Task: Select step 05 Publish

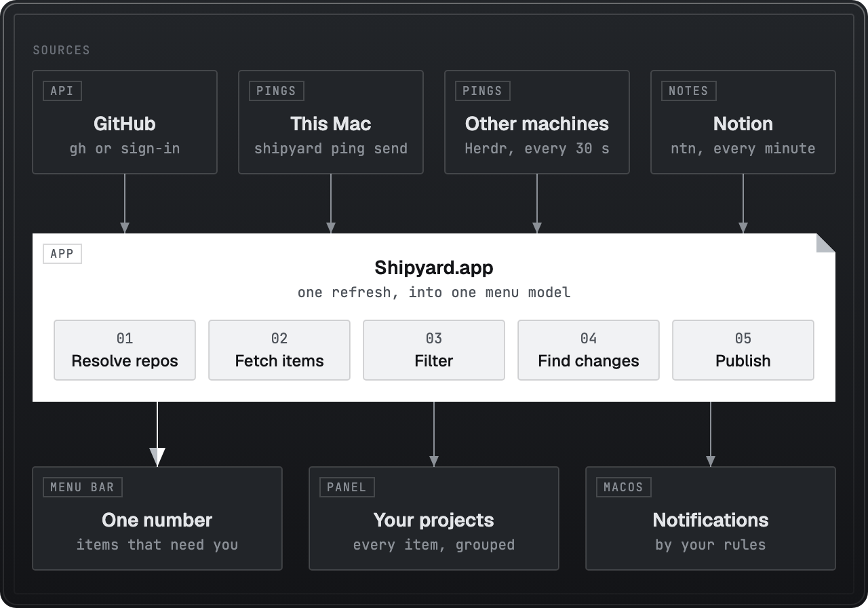Action: 743,350
